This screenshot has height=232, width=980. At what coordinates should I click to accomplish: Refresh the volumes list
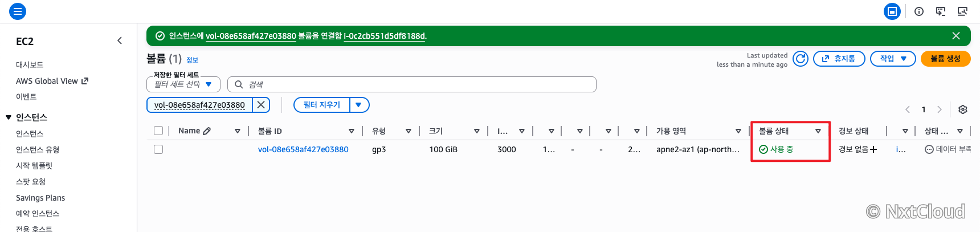tap(801, 59)
